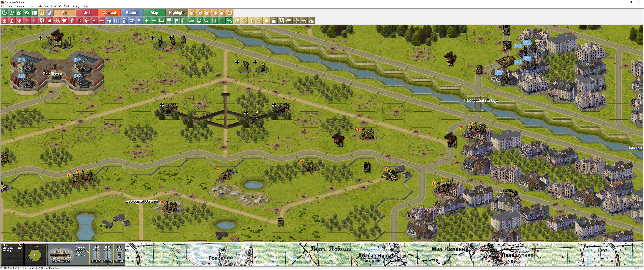Click the gas mask toolbar icon
644x270 pixels.
pyautogui.click(x=72, y=21)
